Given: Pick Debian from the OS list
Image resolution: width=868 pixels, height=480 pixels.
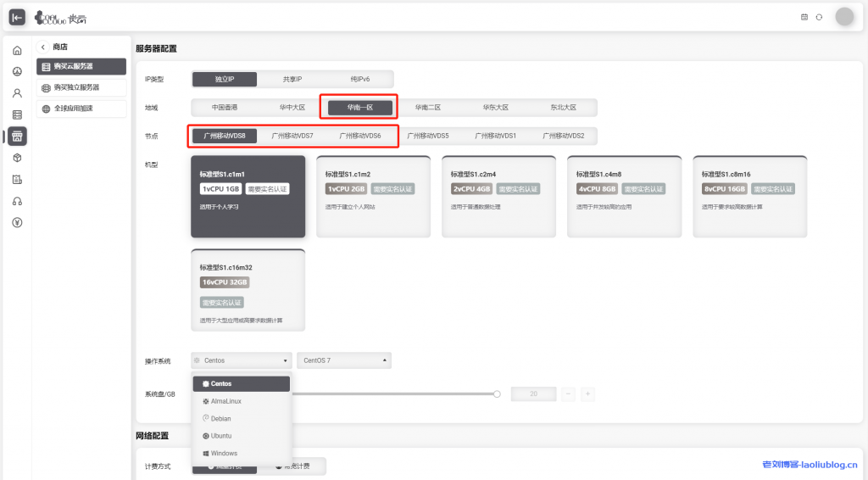Looking at the screenshot, I should click(x=220, y=419).
